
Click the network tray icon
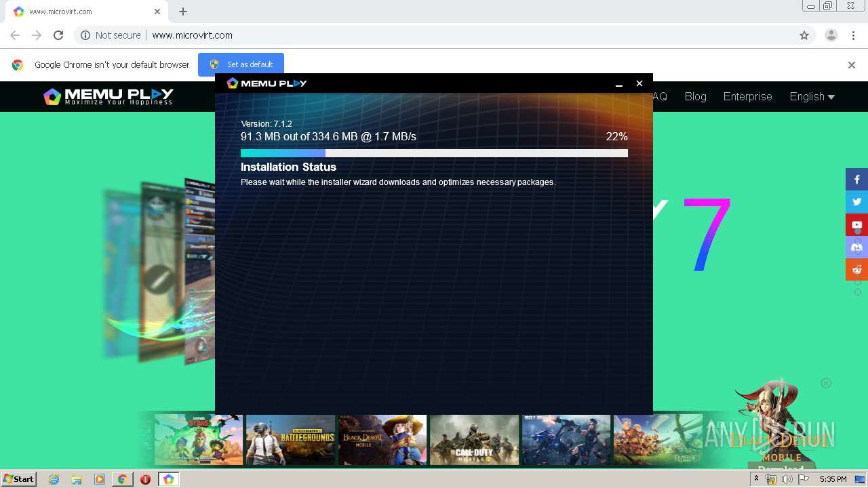pos(771,479)
